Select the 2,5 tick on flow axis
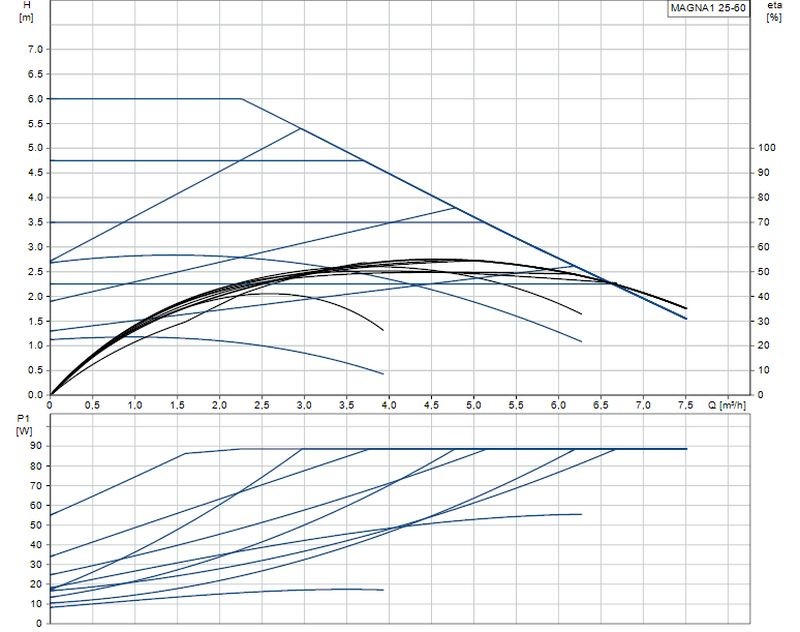Image resolution: width=800 pixels, height=632 pixels. tap(262, 405)
